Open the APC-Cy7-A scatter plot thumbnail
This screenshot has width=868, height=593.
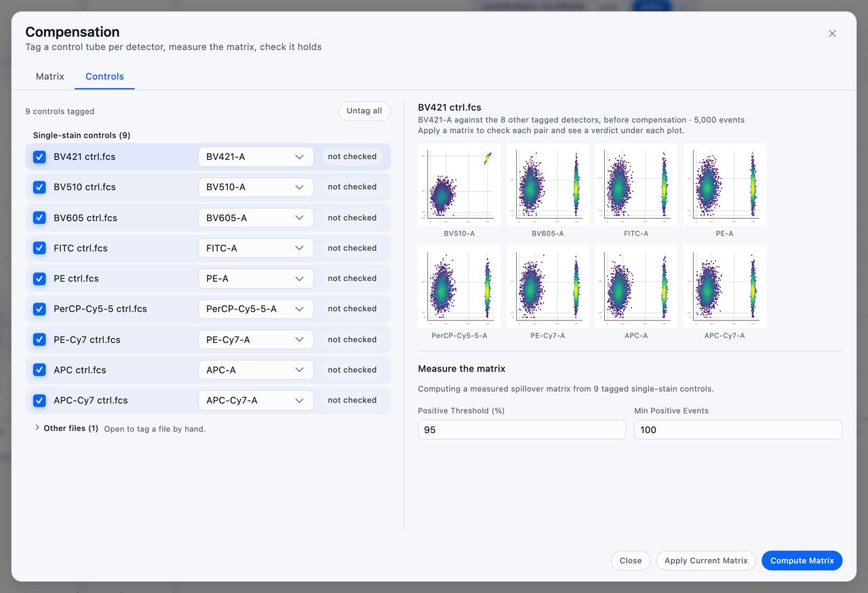(x=724, y=287)
